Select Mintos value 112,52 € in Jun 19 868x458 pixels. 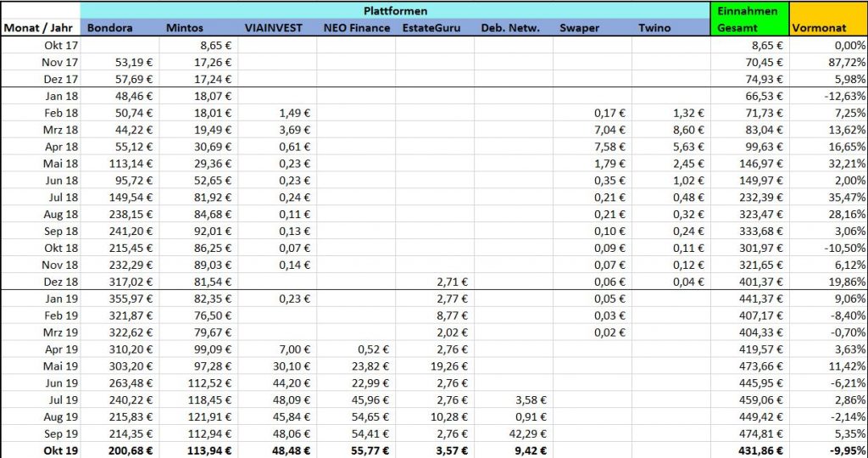(198, 383)
